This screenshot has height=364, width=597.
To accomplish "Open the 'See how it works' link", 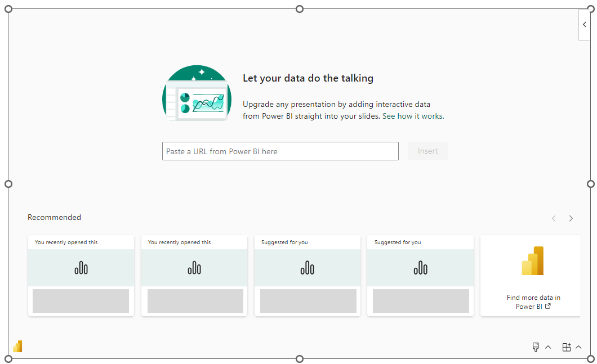I will 413,116.
